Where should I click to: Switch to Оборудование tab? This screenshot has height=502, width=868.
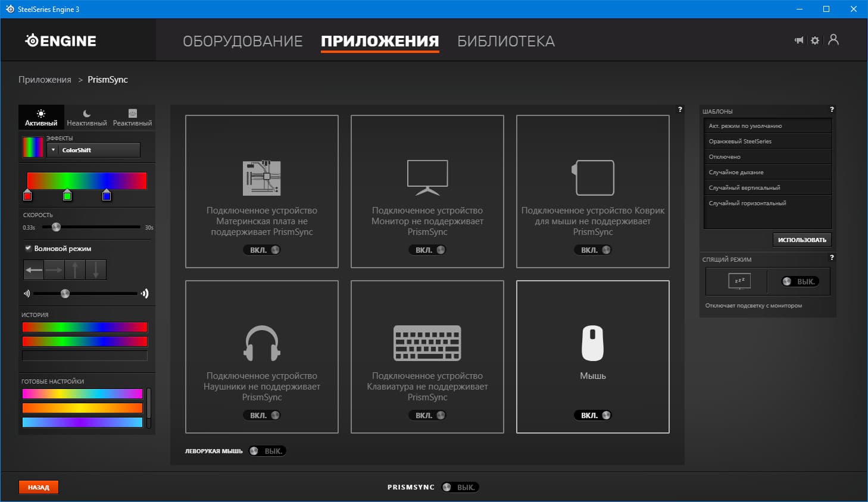[x=243, y=41]
